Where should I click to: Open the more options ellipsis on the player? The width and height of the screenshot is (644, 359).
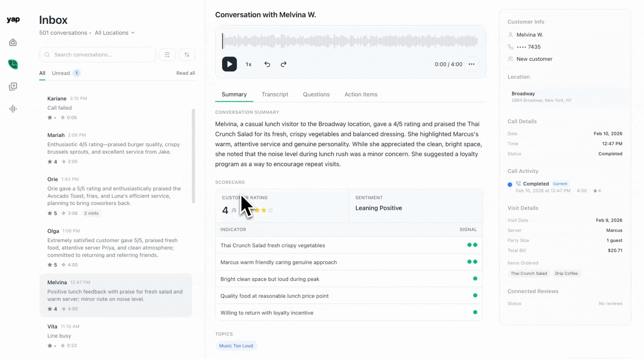coord(471,64)
